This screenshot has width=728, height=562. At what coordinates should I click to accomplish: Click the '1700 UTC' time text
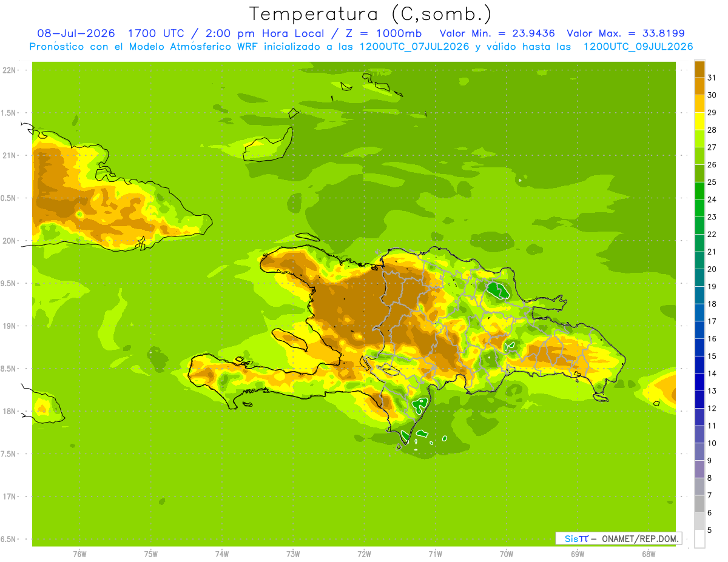click(157, 33)
